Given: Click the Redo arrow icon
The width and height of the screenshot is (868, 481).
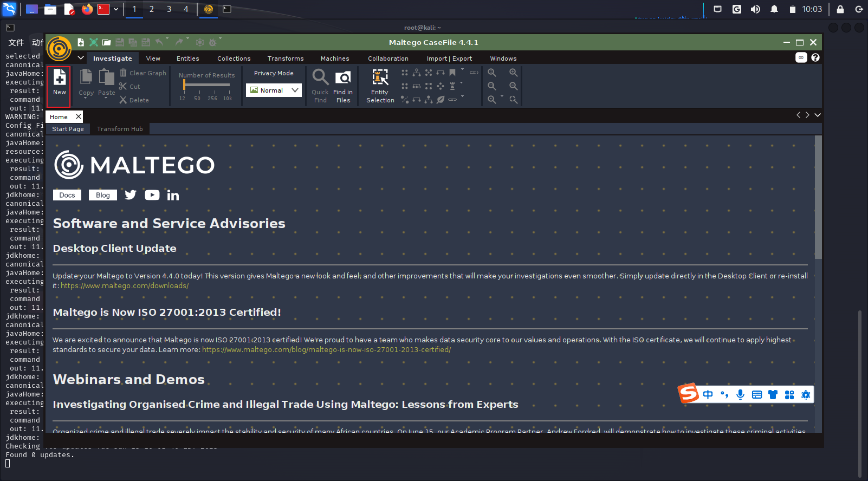Looking at the screenshot, I should pos(179,42).
